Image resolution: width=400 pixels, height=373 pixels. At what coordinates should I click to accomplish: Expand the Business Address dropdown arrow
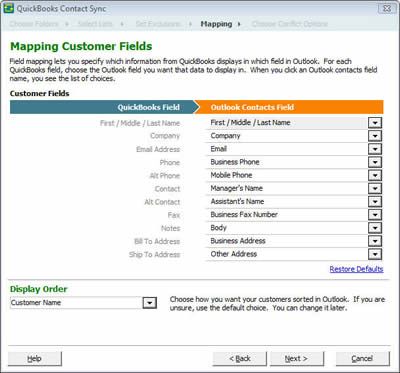coord(375,241)
